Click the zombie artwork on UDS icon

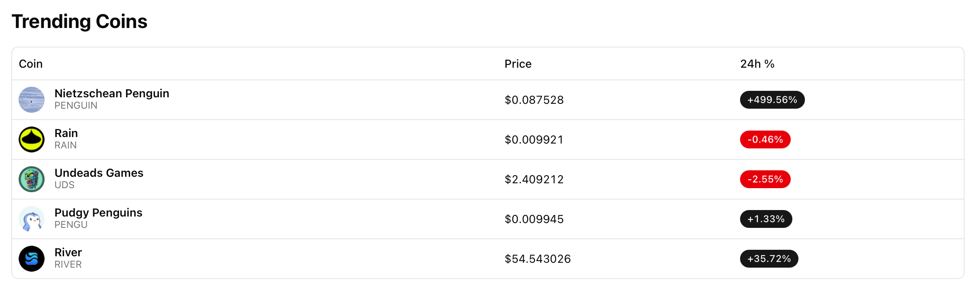click(x=31, y=179)
